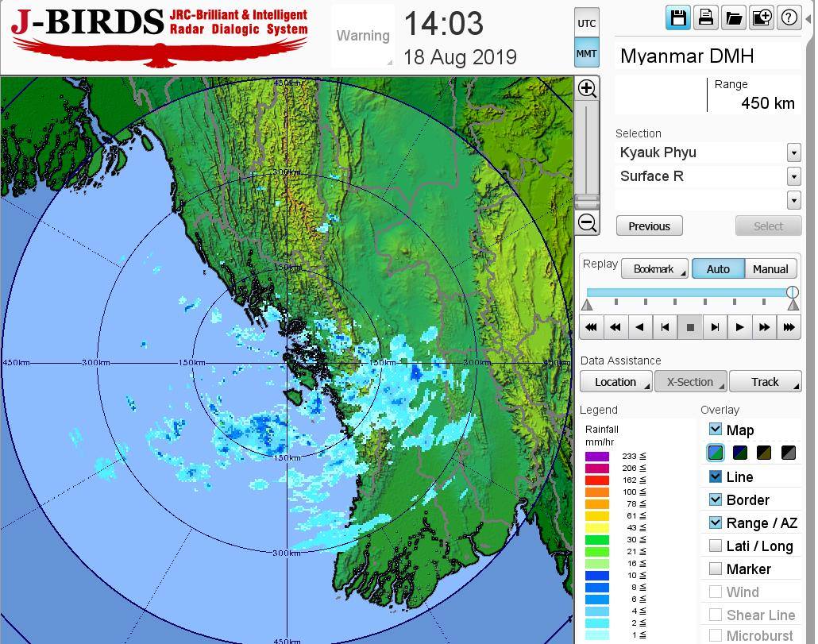
Task: Click the map zoom slider handle
Action: 588,201
